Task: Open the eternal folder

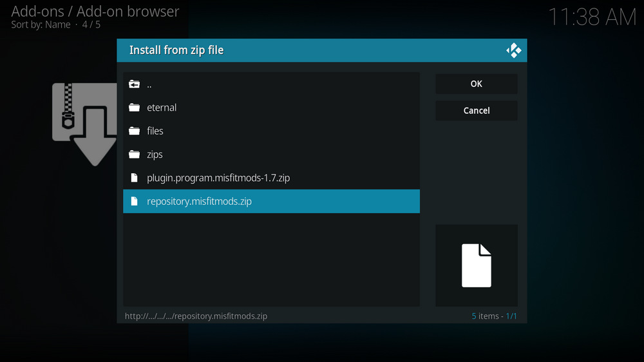Action: coord(162,108)
